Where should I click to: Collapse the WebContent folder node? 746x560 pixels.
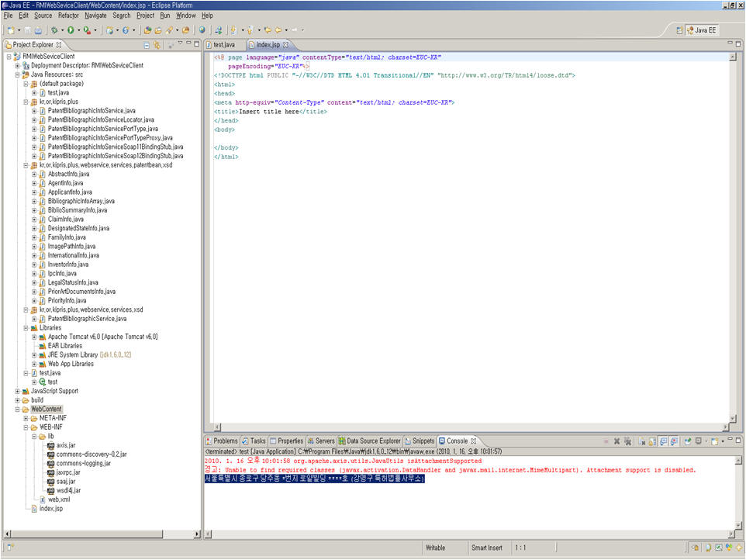pyautogui.click(x=17, y=409)
